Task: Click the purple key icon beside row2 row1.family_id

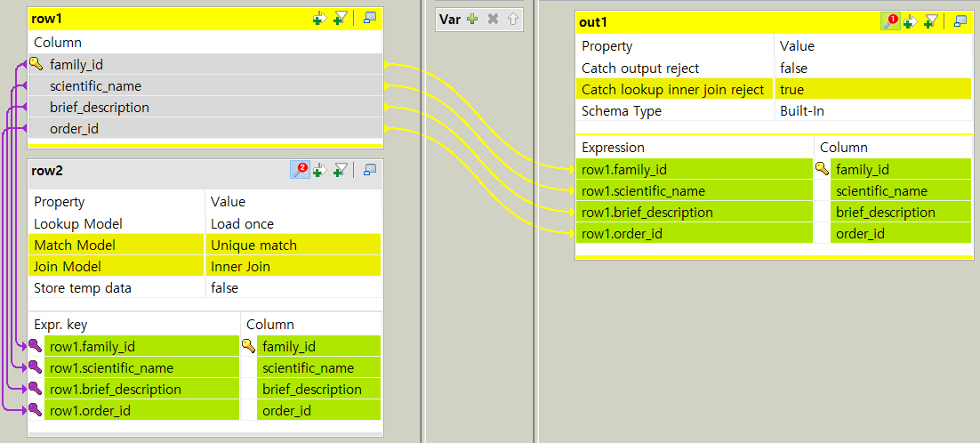Action: pos(36,346)
